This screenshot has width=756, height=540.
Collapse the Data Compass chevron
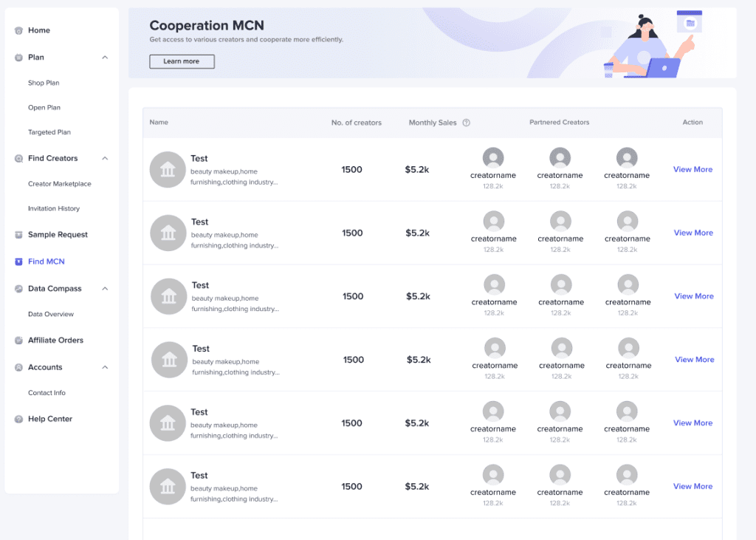point(105,289)
